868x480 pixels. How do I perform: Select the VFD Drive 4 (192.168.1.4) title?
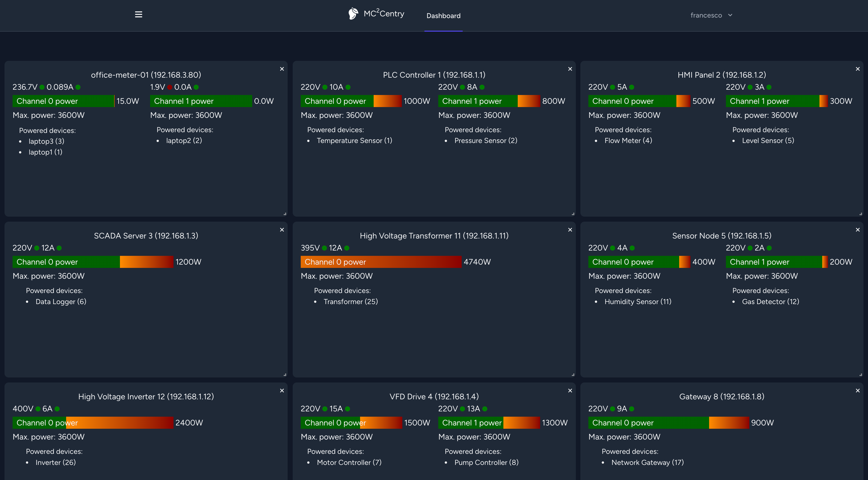(434, 397)
